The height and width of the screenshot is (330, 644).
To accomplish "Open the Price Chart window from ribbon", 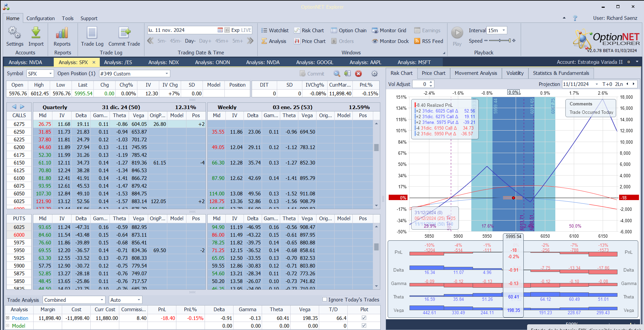I will [x=310, y=41].
